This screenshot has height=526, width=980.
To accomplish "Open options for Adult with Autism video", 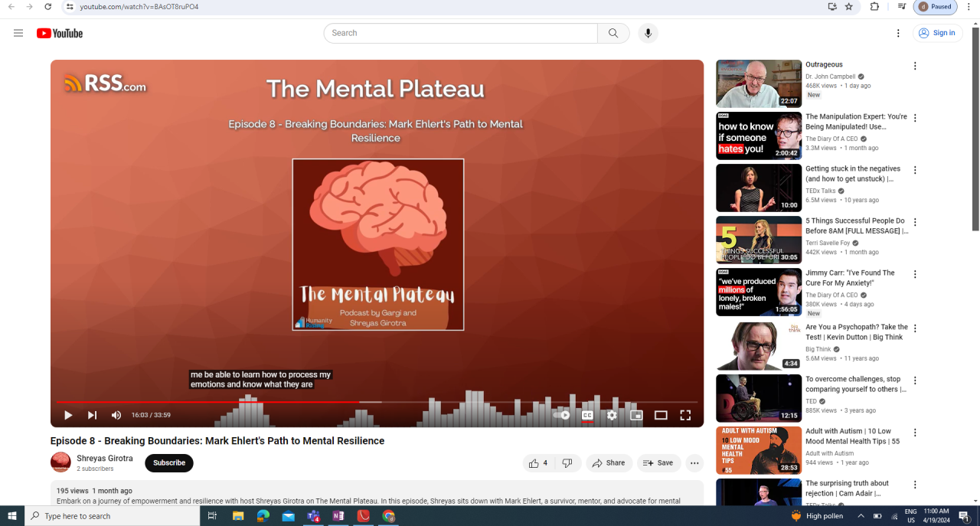I will coord(915,433).
